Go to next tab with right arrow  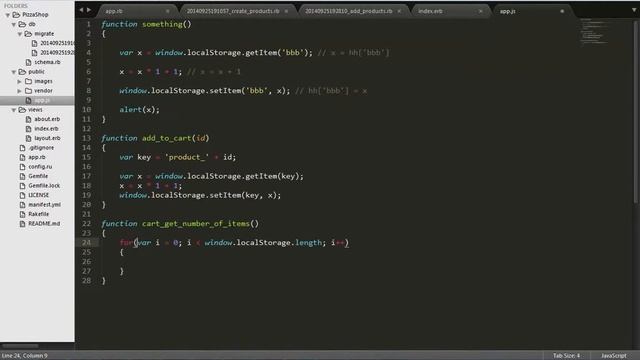tap(89, 10)
